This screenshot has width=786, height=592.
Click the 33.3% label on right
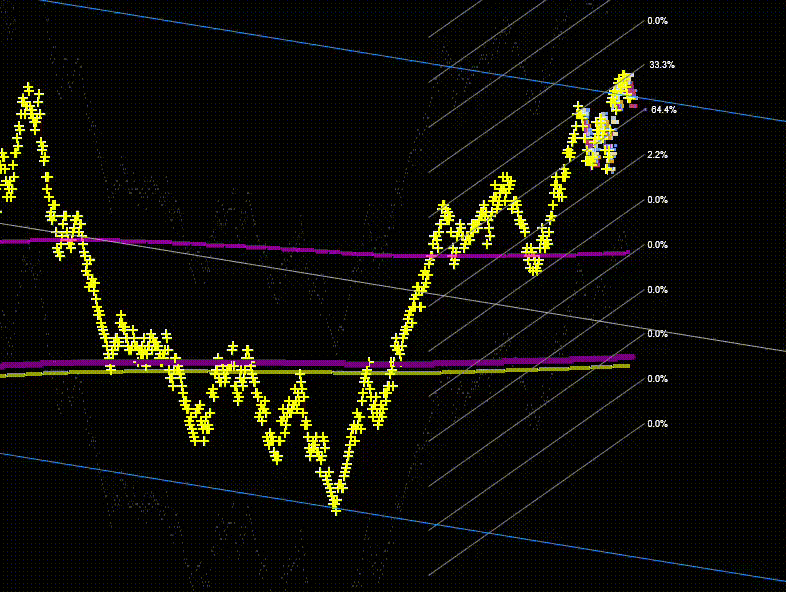(661, 65)
